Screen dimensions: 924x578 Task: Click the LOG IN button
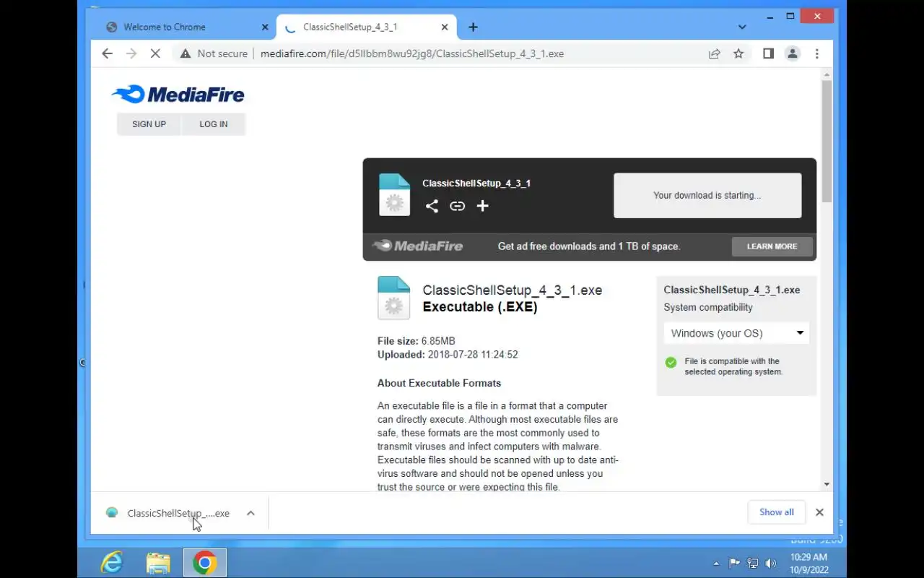click(x=214, y=124)
